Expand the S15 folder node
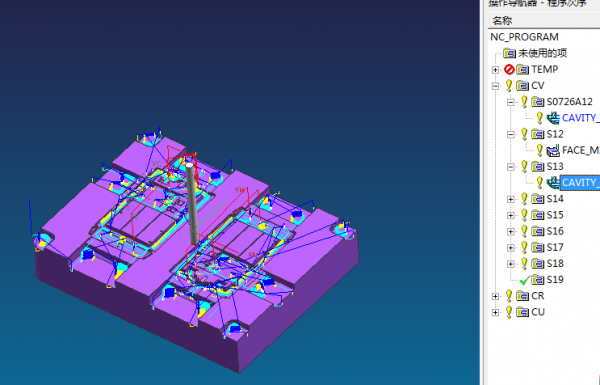 coord(511,215)
